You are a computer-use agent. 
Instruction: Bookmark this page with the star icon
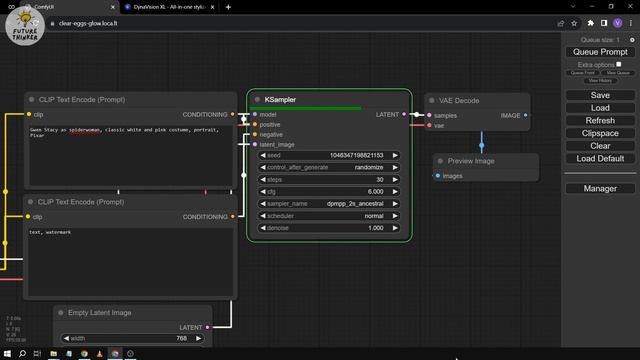tap(574, 23)
